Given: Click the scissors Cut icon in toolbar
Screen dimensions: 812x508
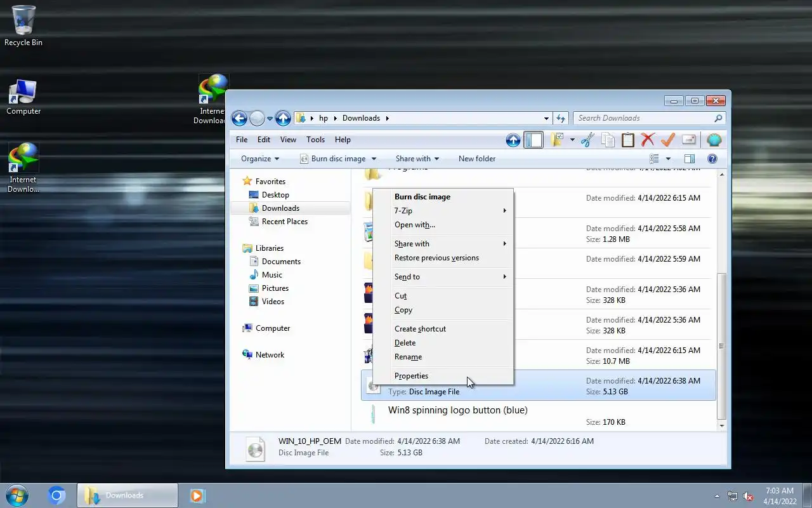Looking at the screenshot, I should tap(587, 140).
